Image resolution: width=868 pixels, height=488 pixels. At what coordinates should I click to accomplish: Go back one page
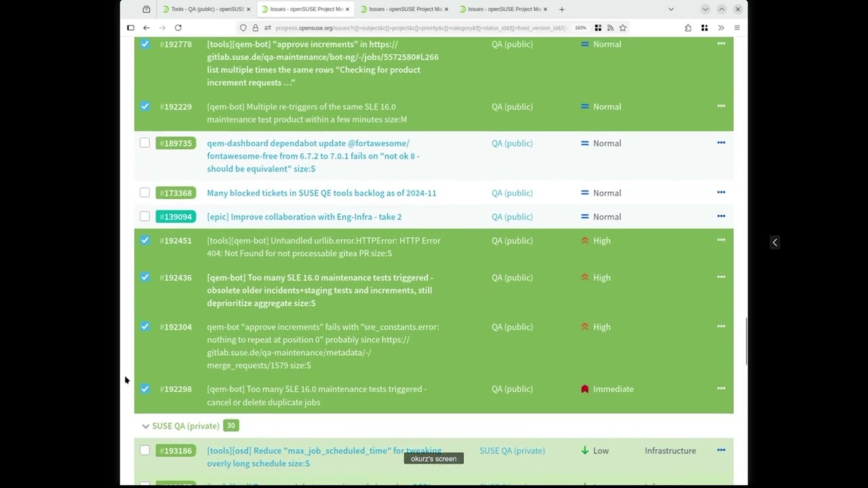tap(146, 28)
